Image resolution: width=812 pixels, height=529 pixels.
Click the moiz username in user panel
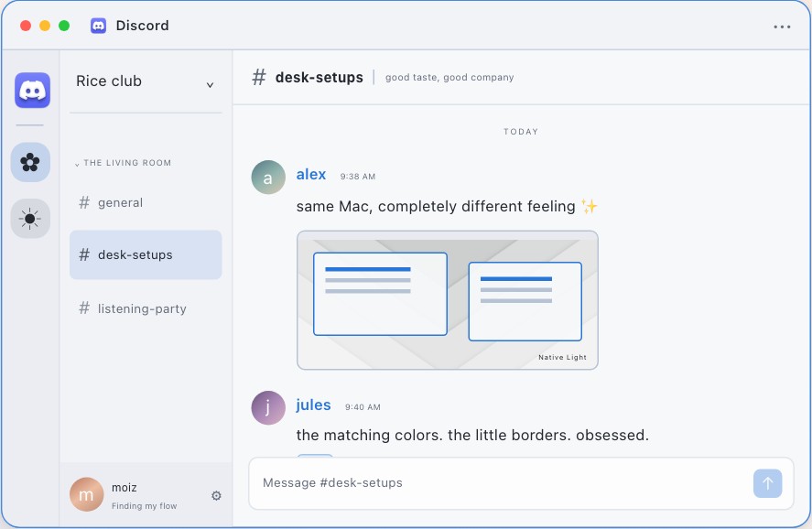click(x=125, y=488)
